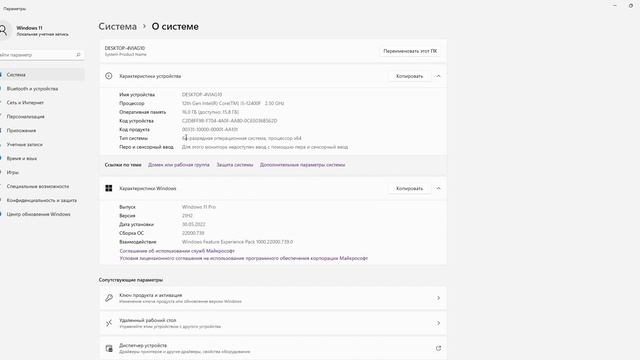Open the Система sidebar section
The width and height of the screenshot is (640, 360).
(x=42, y=75)
